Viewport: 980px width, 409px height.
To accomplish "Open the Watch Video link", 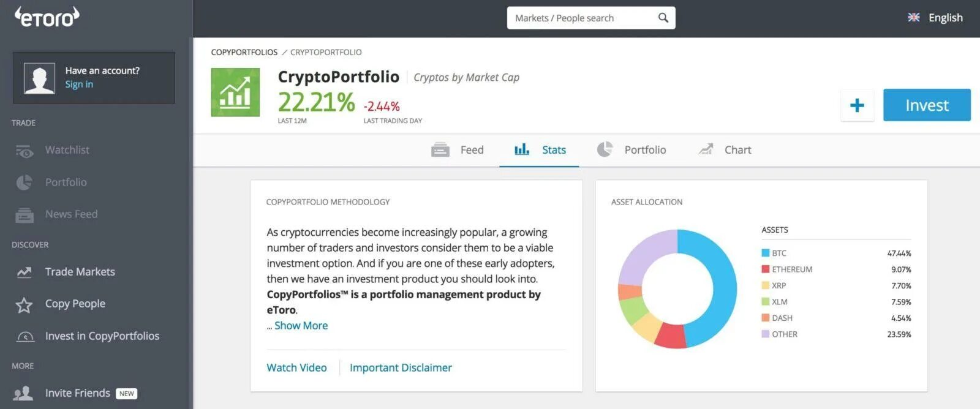I will click(x=296, y=368).
